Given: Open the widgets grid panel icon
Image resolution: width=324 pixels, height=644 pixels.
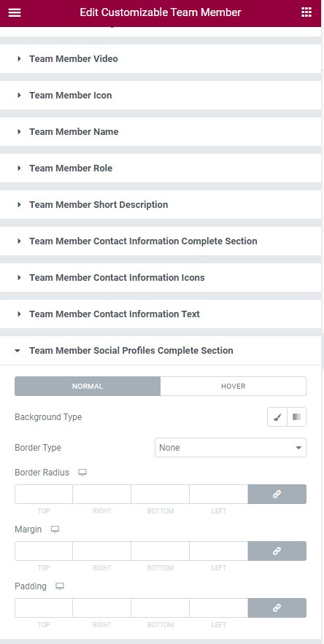Looking at the screenshot, I should coord(306,12).
